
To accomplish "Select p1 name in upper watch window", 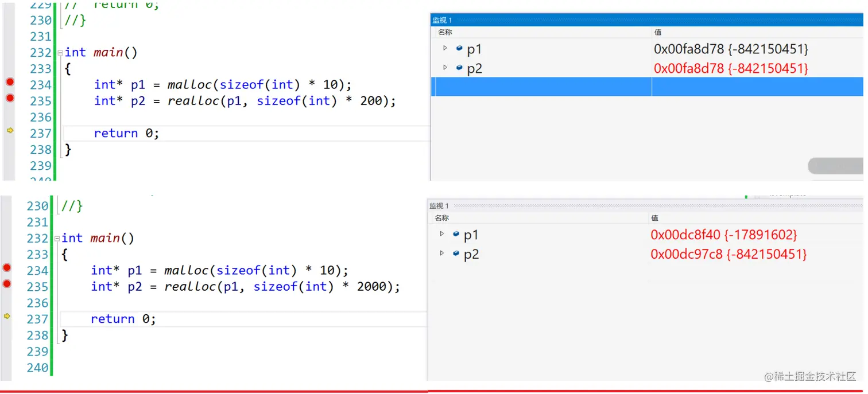I will [x=474, y=50].
